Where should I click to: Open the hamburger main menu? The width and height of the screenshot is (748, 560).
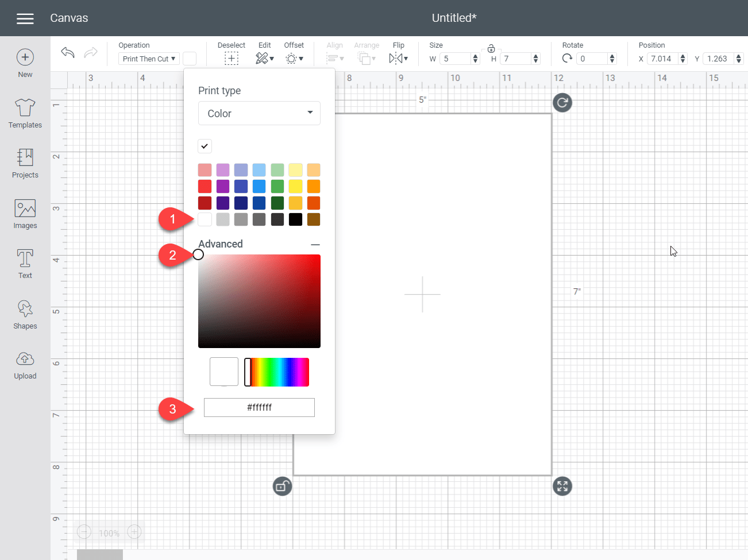coord(25,18)
